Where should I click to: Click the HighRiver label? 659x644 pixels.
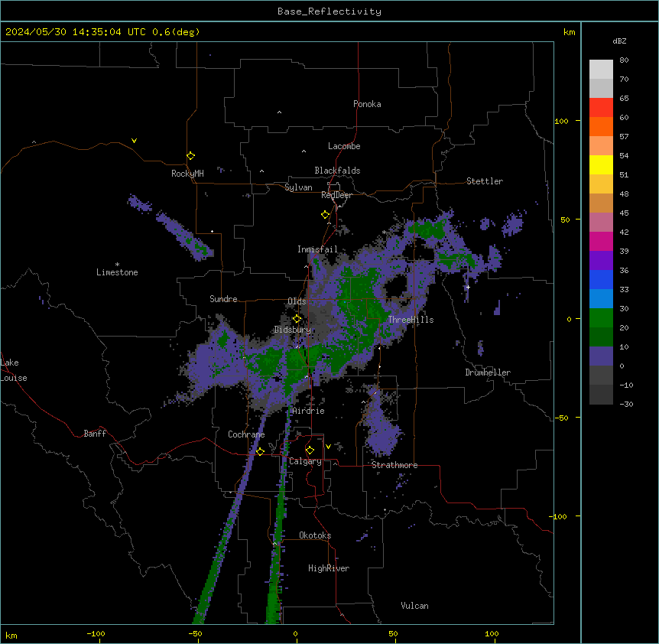(x=329, y=568)
